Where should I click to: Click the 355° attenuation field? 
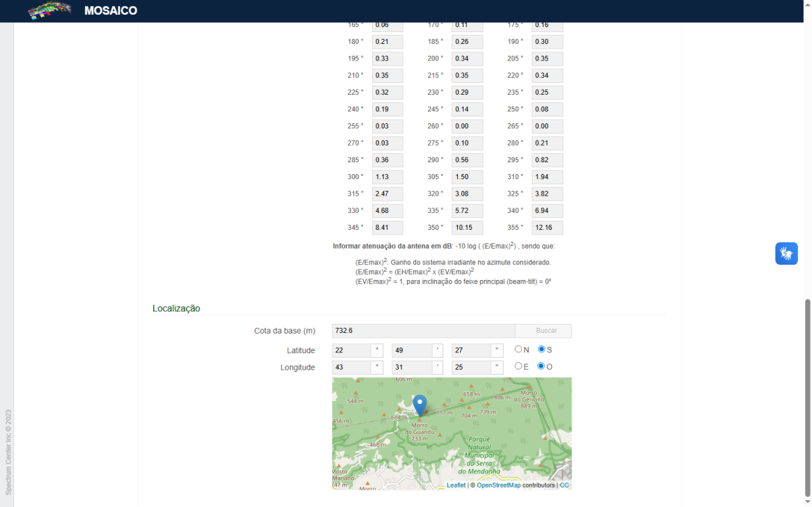547,228
